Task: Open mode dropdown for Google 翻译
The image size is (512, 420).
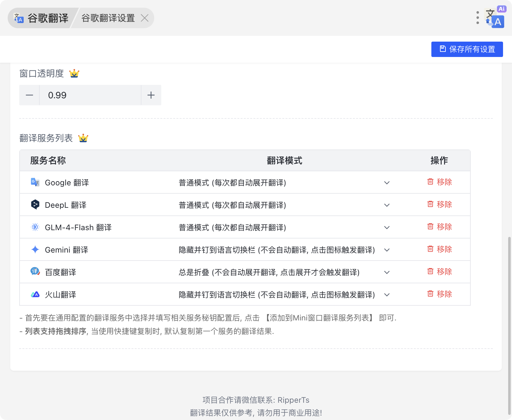Action: (x=284, y=182)
